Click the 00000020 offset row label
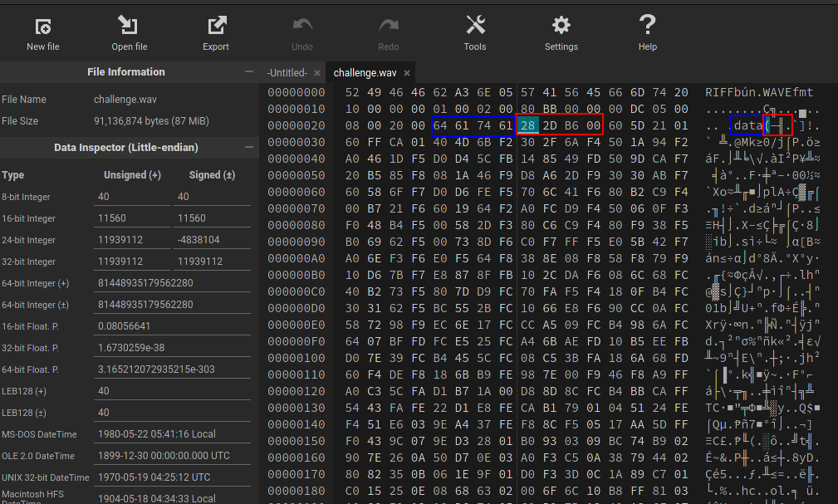The image size is (838, 504). click(296, 125)
